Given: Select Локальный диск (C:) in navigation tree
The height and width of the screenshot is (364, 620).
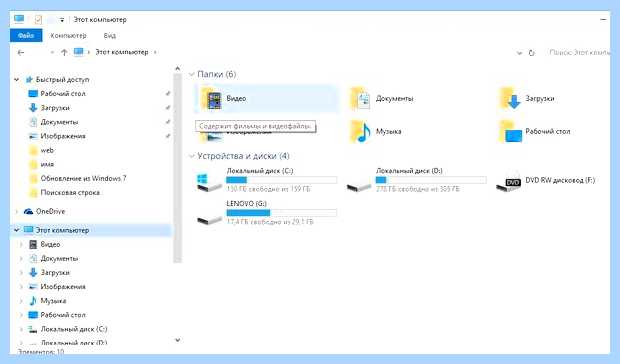Looking at the screenshot, I should (68, 329).
